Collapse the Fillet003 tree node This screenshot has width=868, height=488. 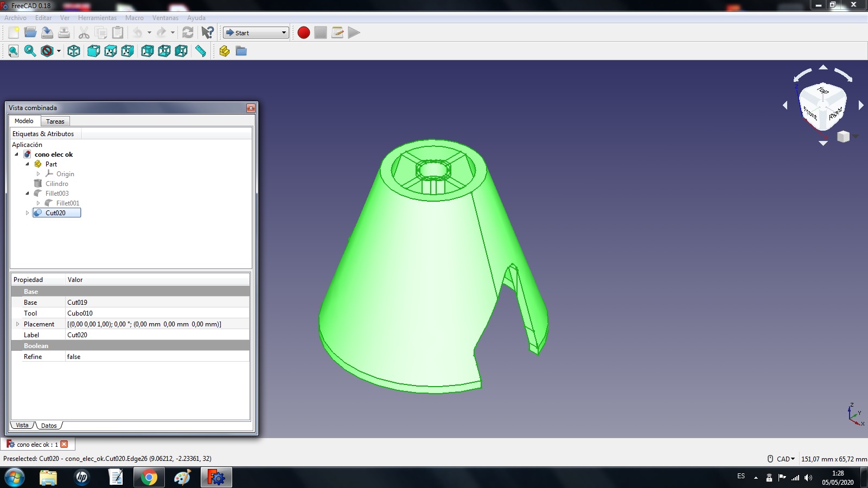(x=28, y=194)
